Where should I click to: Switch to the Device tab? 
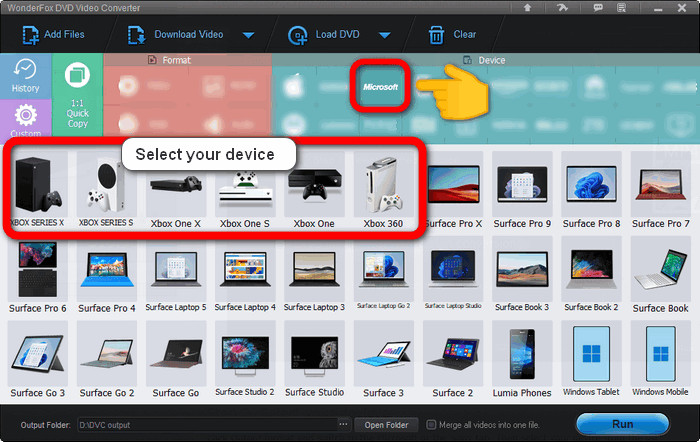click(484, 60)
